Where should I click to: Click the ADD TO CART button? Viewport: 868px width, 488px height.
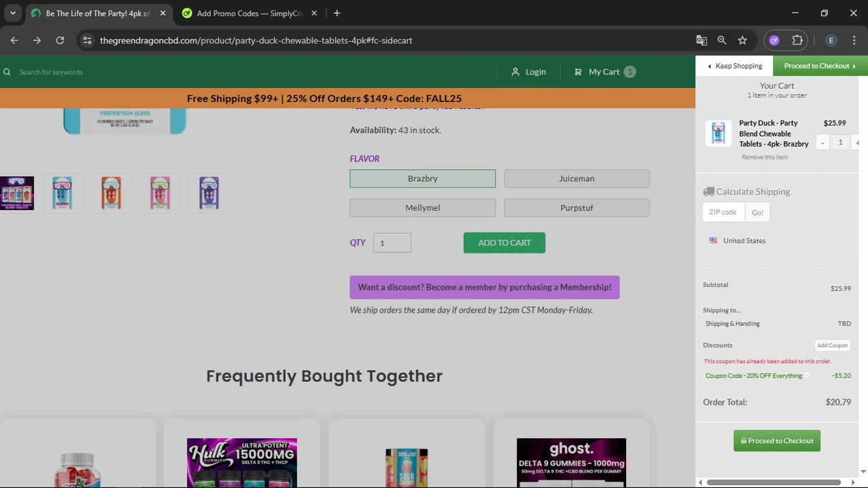(x=504, y=243)
